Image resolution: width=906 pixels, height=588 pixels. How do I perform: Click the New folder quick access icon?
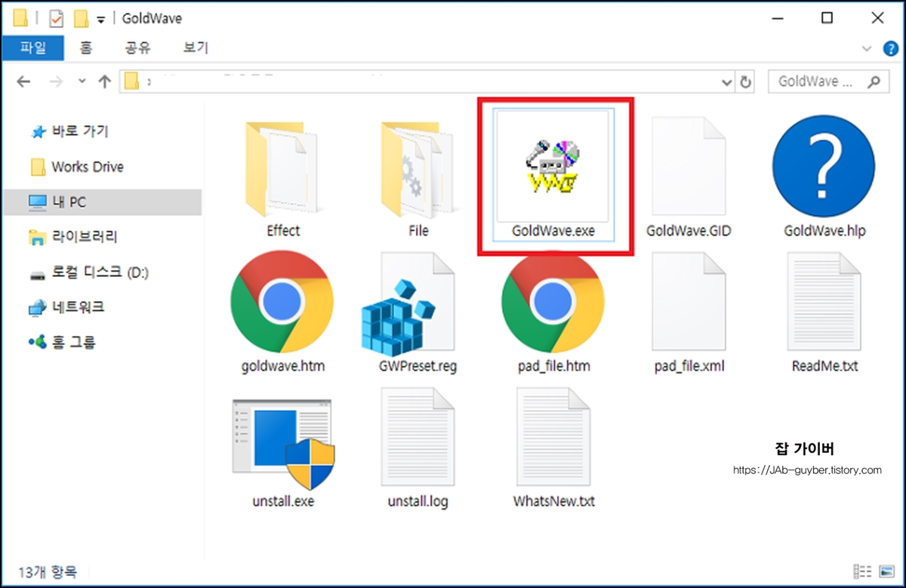(x=81, y=18)
